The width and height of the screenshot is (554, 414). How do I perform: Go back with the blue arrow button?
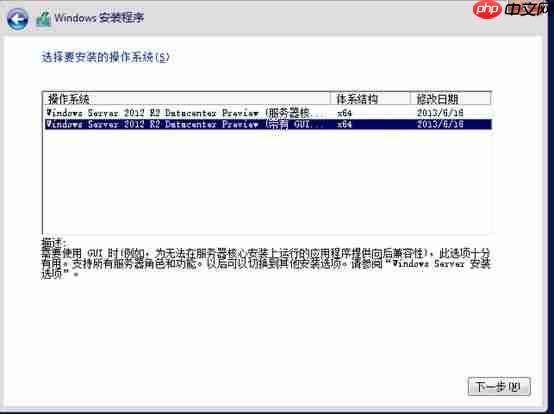tap(17, 19)
